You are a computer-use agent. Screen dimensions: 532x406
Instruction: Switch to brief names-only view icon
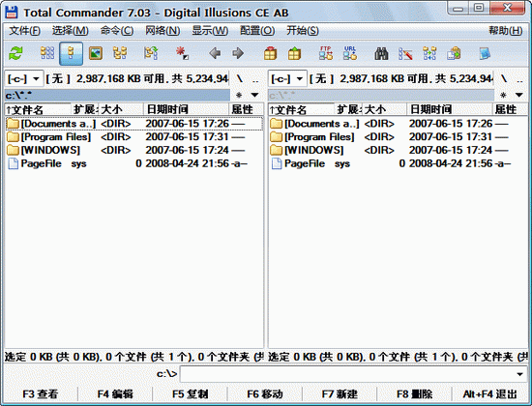tap(47, 53)
